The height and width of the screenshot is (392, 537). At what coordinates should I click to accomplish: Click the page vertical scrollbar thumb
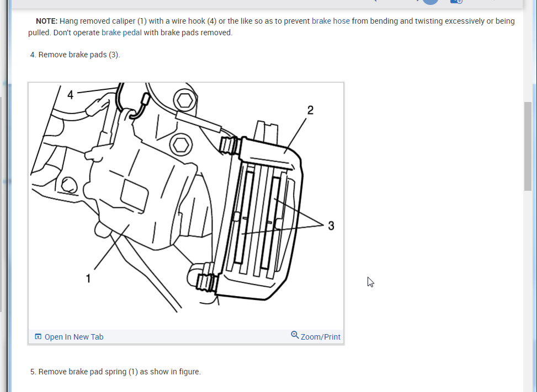[x=528, y=147]
